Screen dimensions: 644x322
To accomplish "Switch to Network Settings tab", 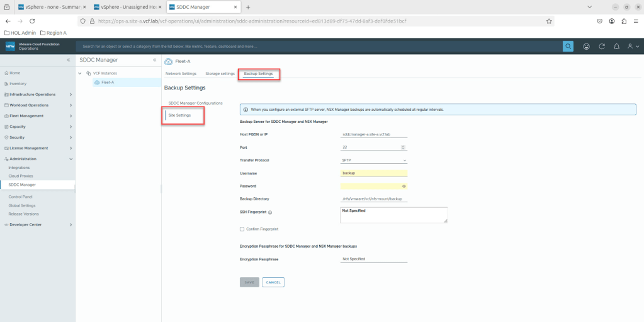I will pos(181,74).
